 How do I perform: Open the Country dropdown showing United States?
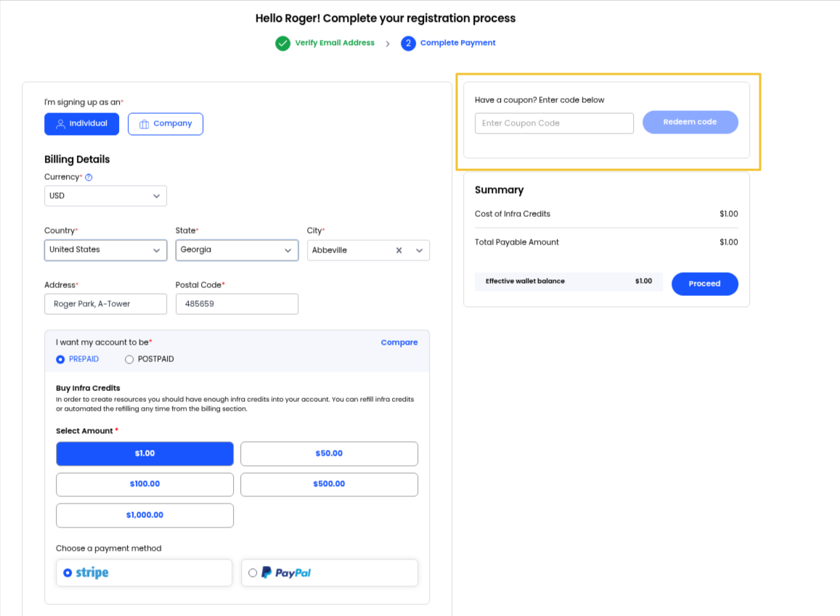coord(105,250)
